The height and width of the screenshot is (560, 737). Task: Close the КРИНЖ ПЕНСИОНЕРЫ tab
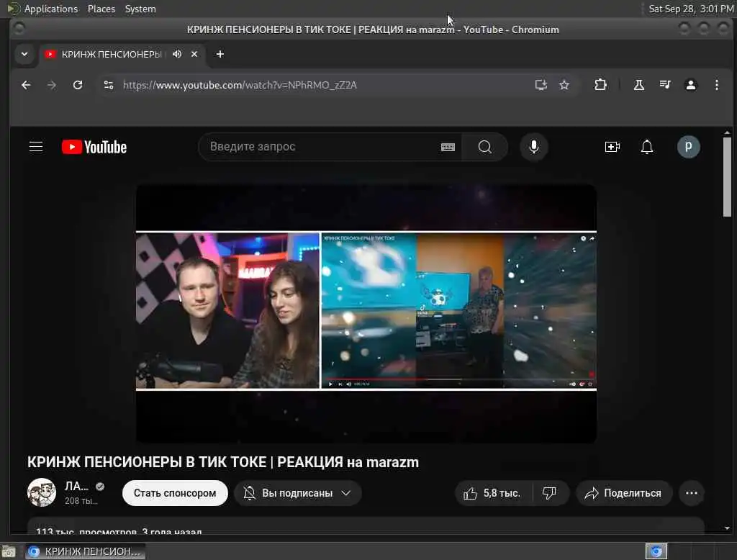pyautogui.click(x=194, y=54)
